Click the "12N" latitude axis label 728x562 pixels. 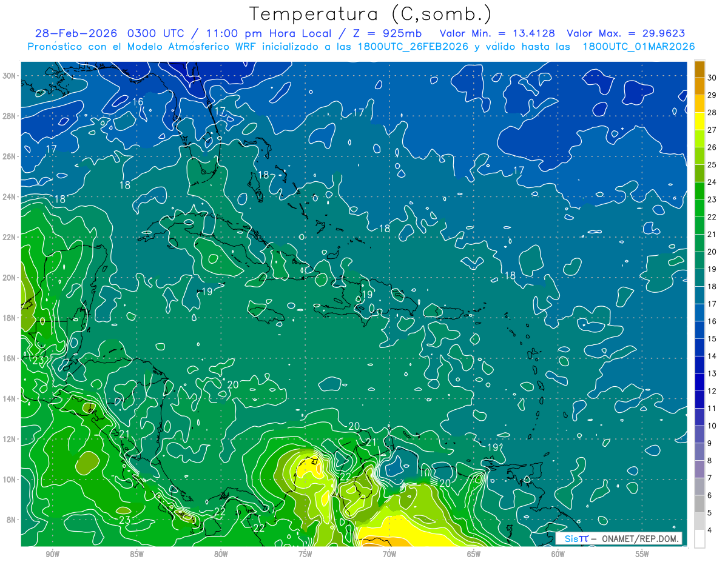click(10, 439)
